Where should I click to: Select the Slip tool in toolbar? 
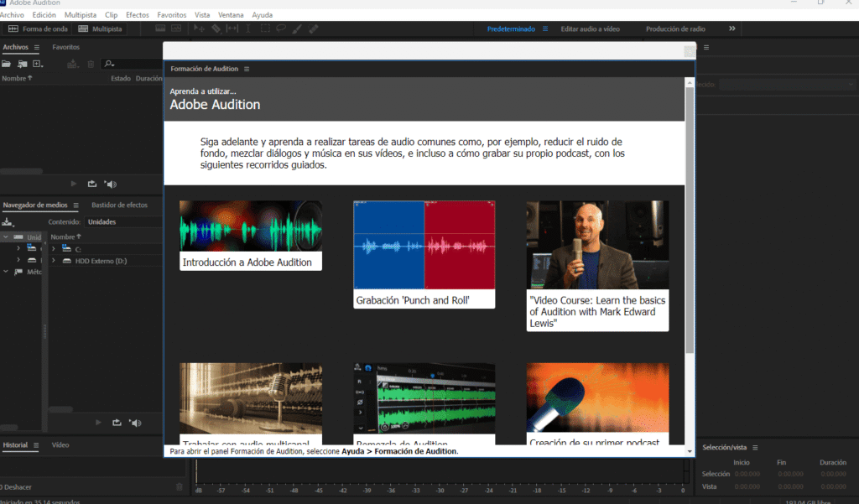click(232, 29)
